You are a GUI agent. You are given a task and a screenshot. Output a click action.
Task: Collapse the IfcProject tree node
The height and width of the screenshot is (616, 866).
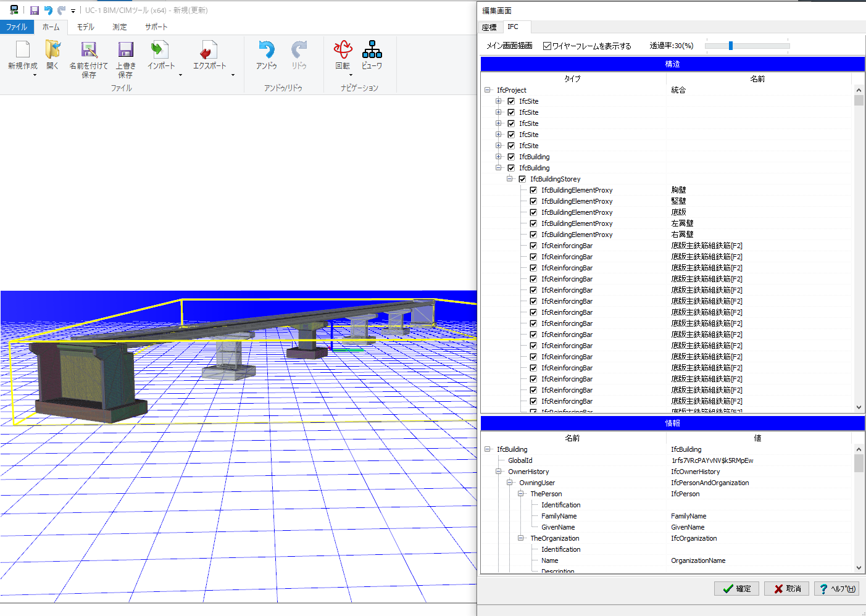point(488,90)
